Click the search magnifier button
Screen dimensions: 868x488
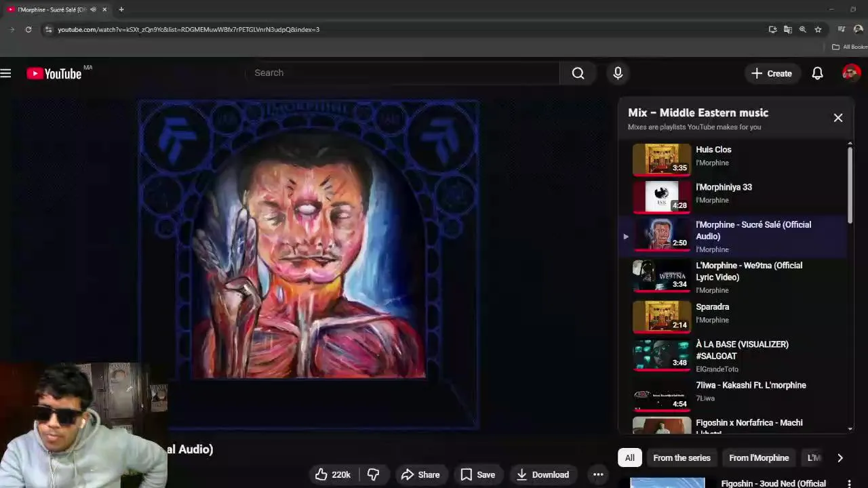click(578, 73)
